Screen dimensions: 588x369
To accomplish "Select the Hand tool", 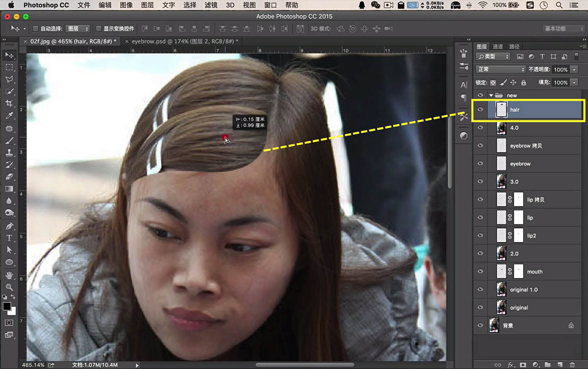I will 9,275.
